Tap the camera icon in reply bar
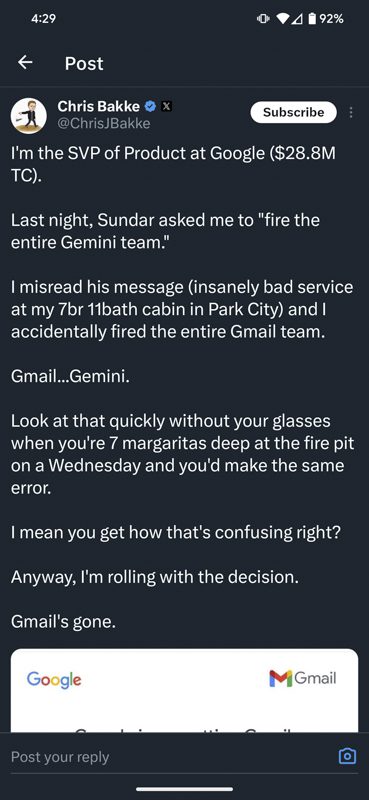The width and height of the screenshot is (369, 800). [x=348, y=756]
